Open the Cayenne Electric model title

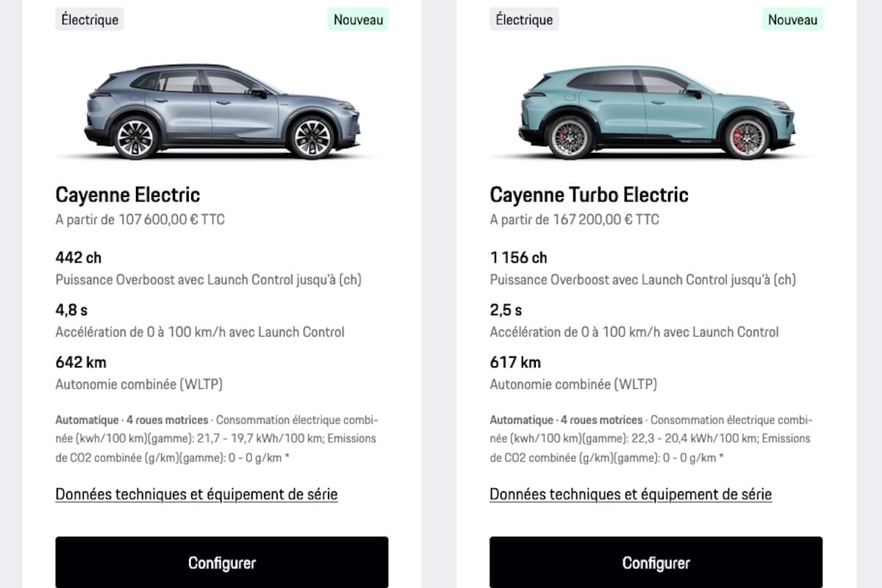point(127,194)
